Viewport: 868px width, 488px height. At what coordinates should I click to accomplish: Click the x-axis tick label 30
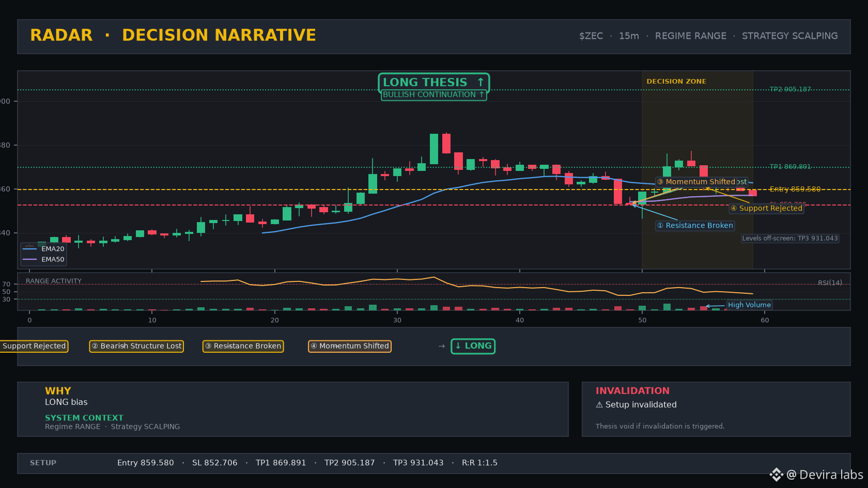pos(397,320)
